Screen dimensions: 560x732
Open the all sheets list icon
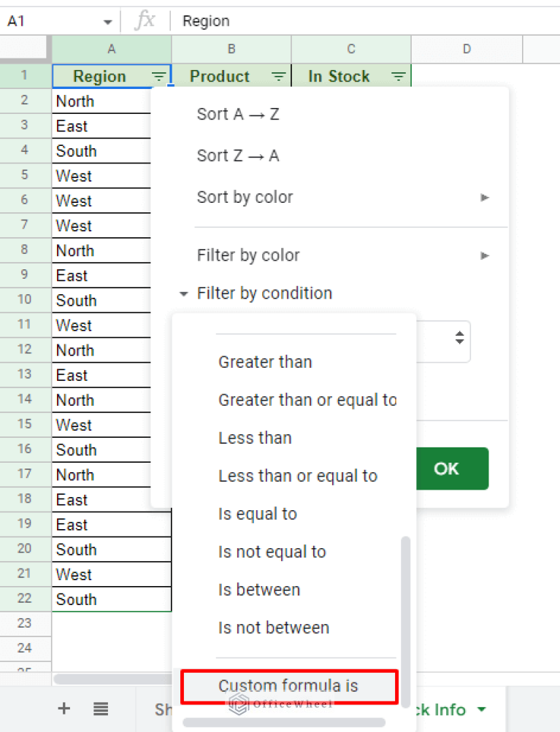tap(101, 709)
